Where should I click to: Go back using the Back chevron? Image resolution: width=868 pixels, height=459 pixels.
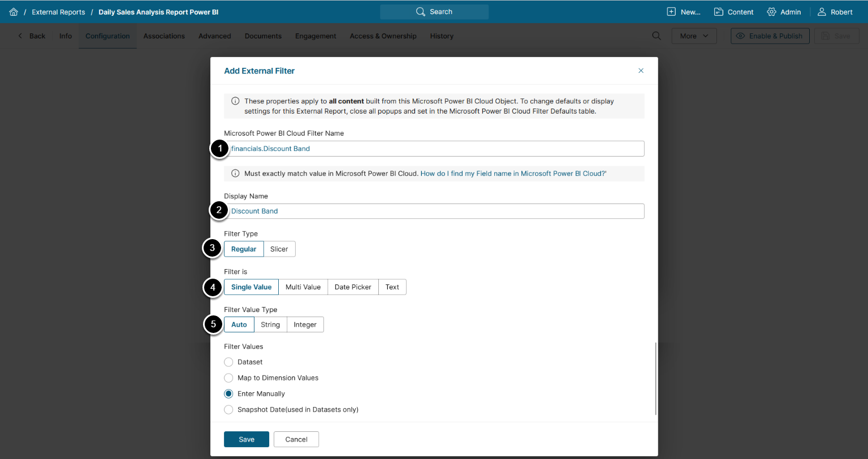point(21,36)
